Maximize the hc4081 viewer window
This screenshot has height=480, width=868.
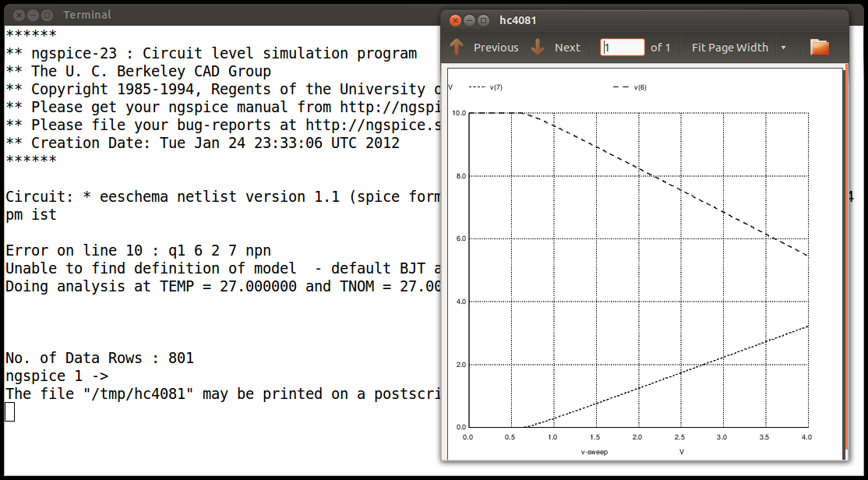484,20
